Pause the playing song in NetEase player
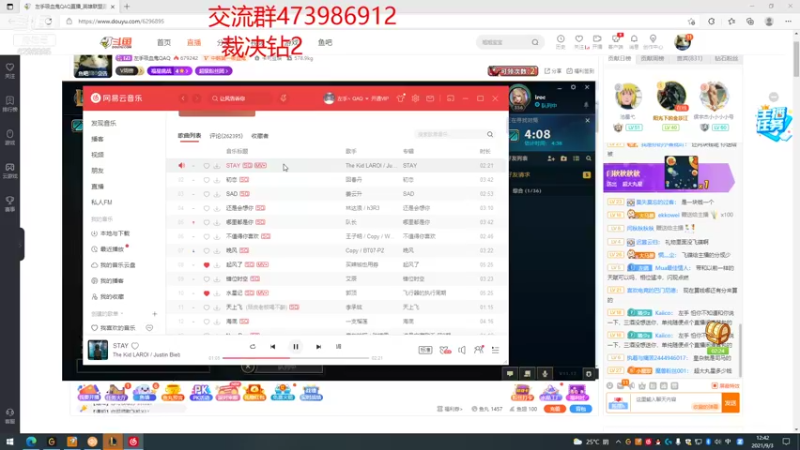 (295, 347)
